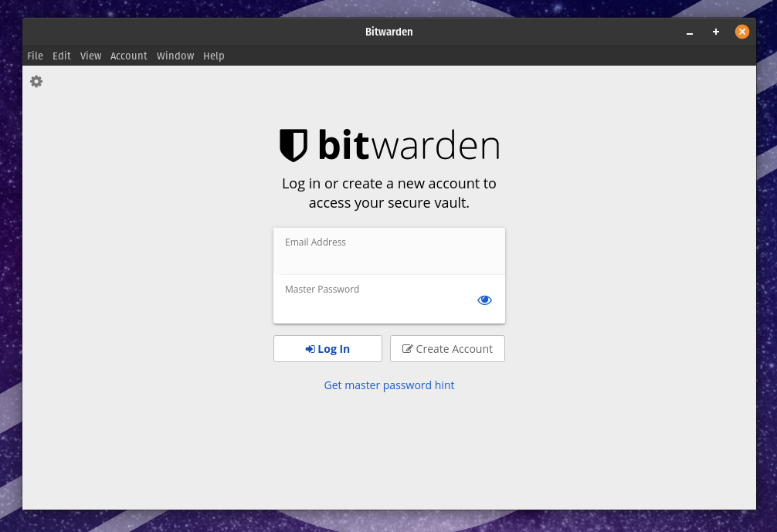Screen dimensions: 777x532
Task: Click the maximize plus icon
Action: (715, 32)
